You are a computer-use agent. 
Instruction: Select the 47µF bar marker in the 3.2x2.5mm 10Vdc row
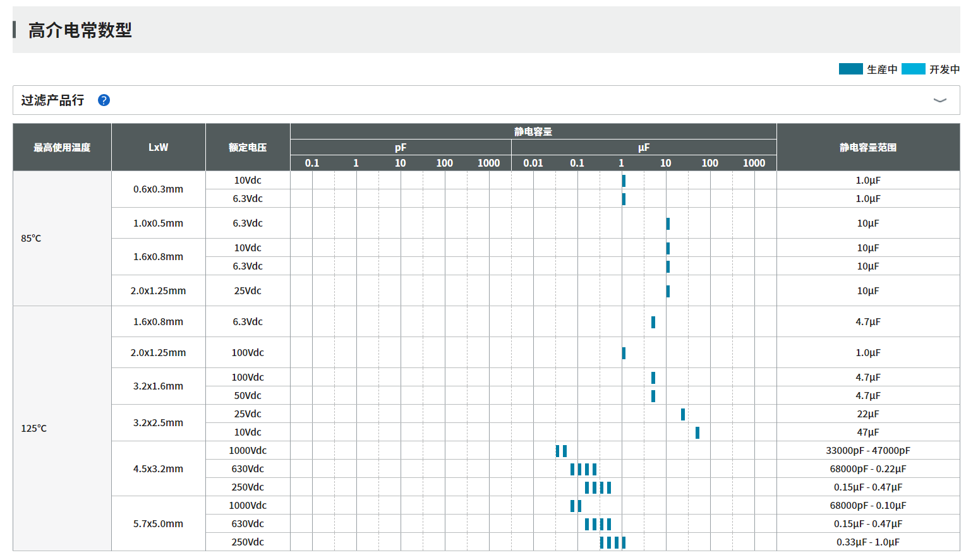point(697,432)
